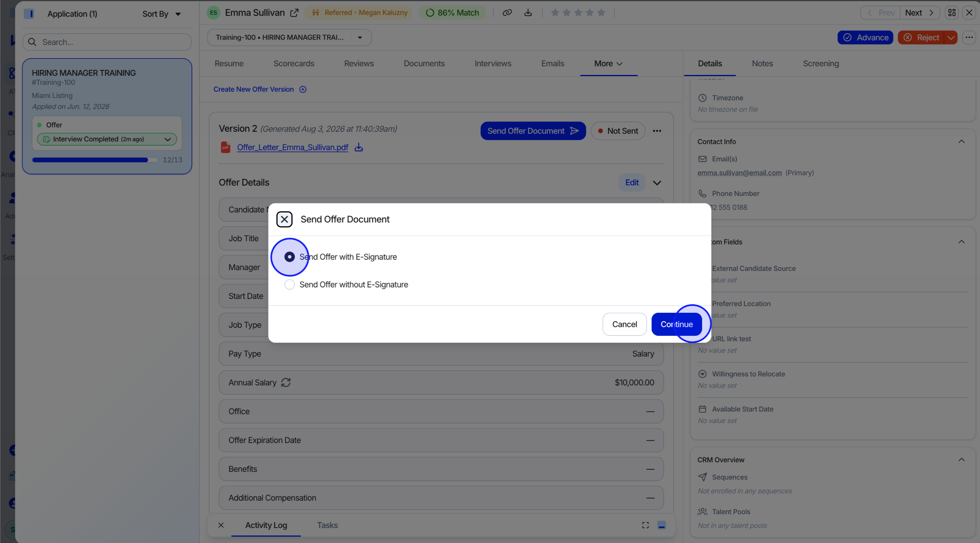980x543 pixels.
Task: Switch to the Scorecards tab
Action: tap(294, 63)
